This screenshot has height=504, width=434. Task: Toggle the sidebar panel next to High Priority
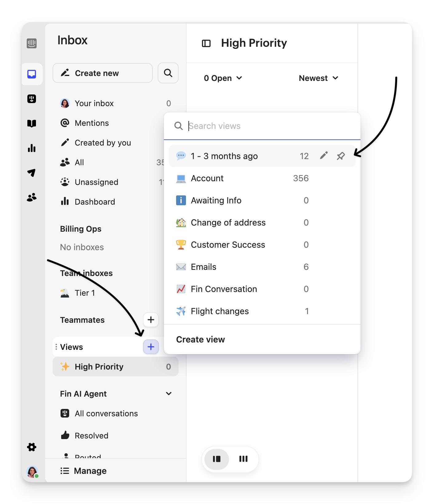click(x=206, y=43)
